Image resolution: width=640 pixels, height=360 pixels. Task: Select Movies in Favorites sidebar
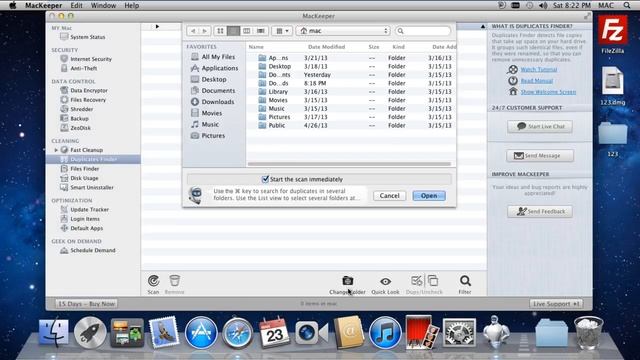click(x=207, y=113)
